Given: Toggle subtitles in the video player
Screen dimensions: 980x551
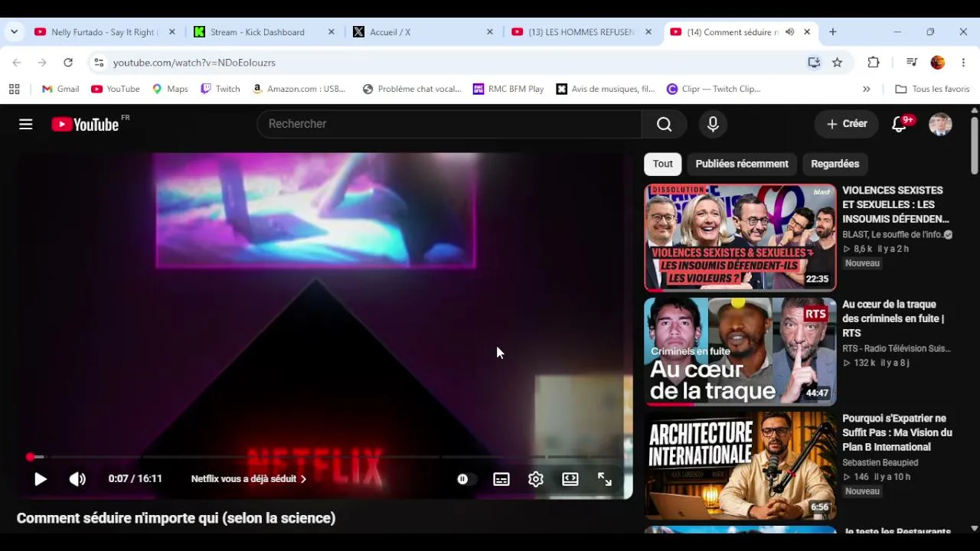Looking at the screenshot, I should point(501,479).
